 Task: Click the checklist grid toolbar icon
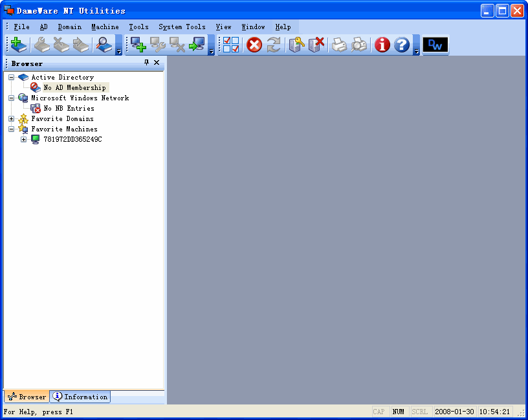tap(231, 45)
